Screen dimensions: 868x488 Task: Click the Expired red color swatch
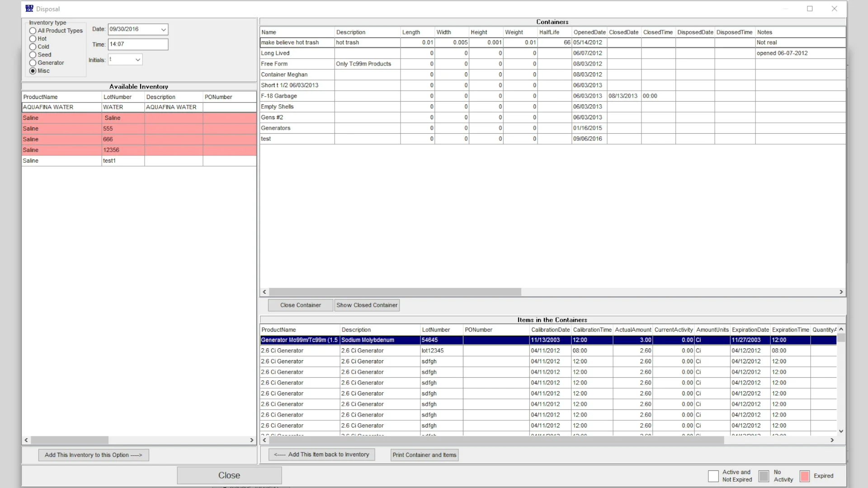point(805,476)
